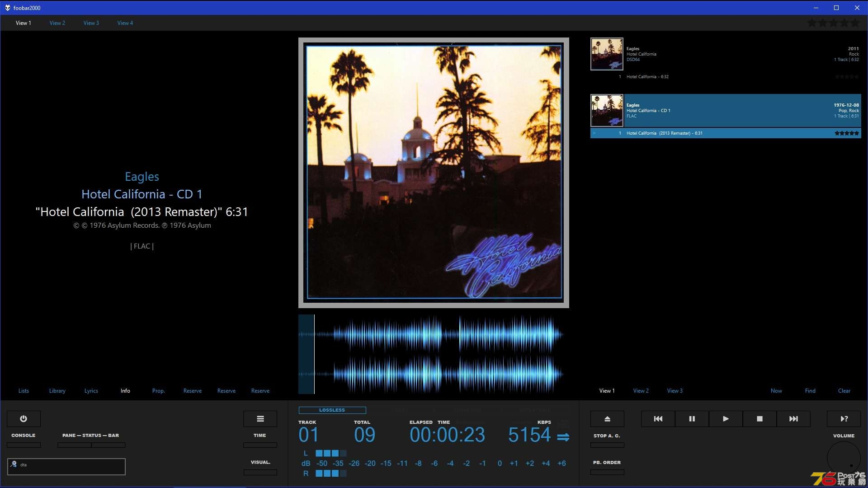
Task: Open the Lists tab
Action: [x=24, y=391]
